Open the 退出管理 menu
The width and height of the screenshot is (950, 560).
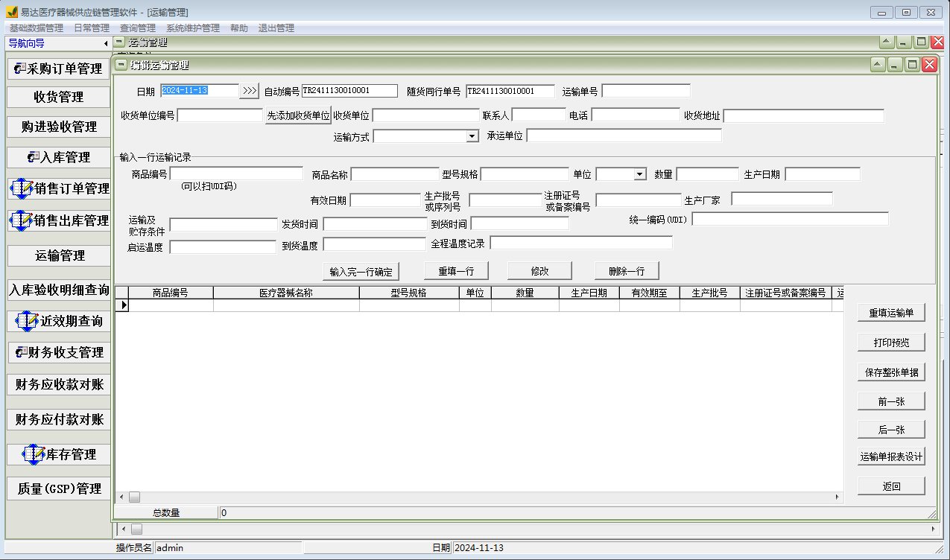click(x=276, y=28)
